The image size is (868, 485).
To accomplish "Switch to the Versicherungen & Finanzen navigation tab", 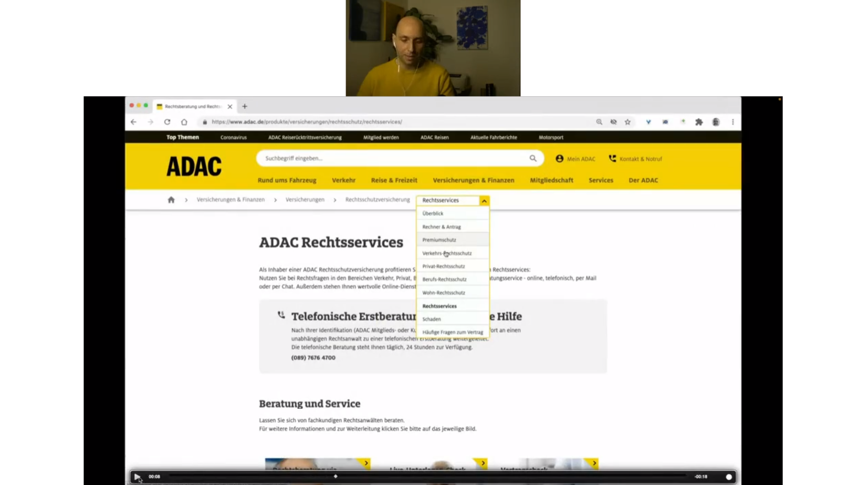I will [x=473, y=180].
